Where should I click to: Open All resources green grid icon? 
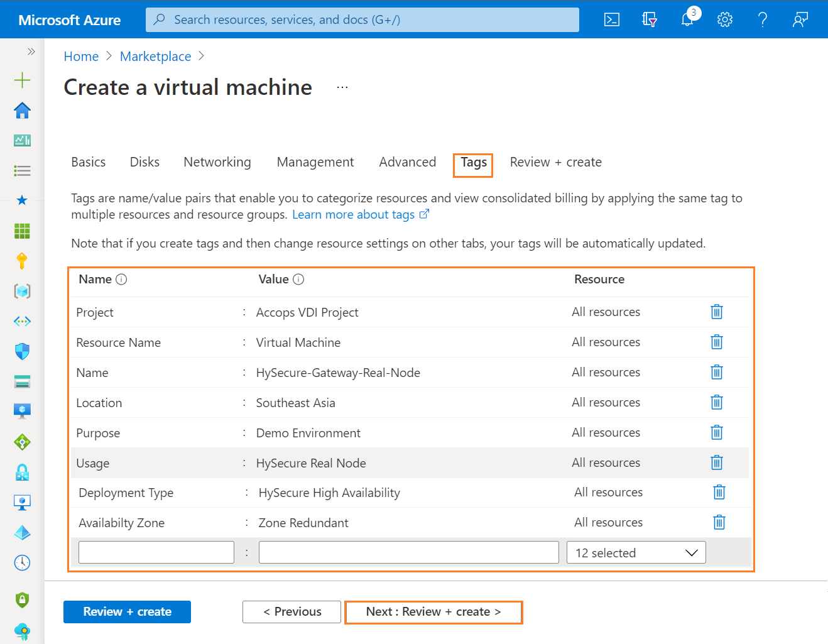coord(22,231)
